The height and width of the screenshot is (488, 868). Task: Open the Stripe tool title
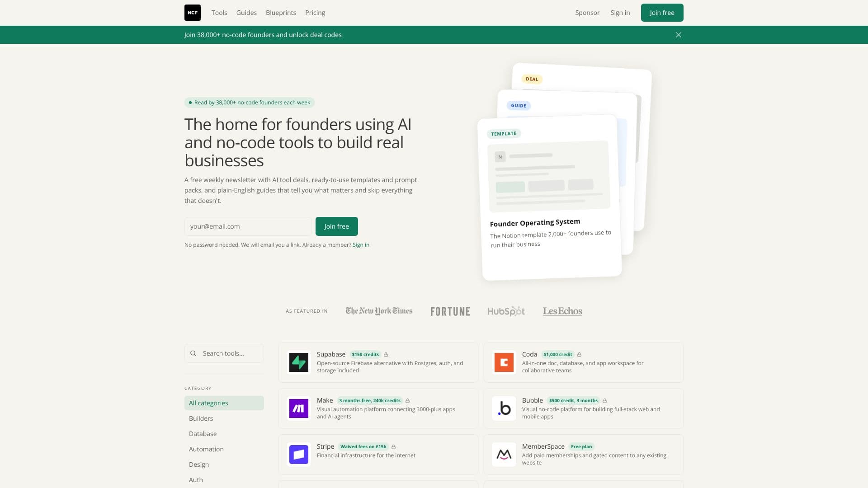point(325,446)
